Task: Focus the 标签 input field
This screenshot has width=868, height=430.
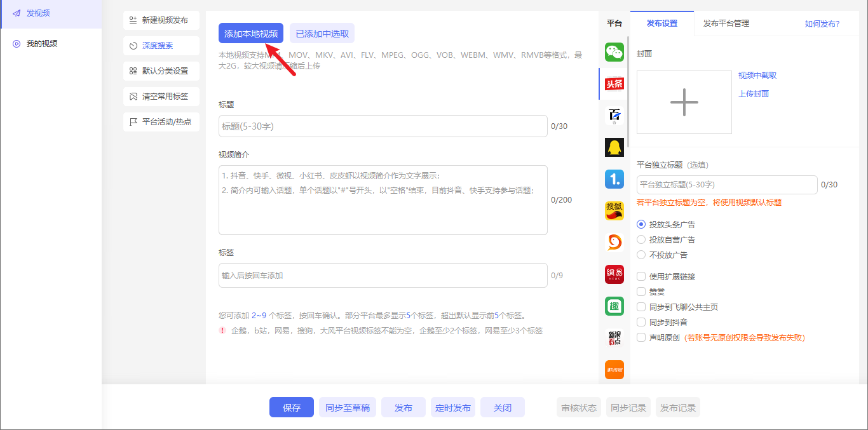Action: [383, 276]
